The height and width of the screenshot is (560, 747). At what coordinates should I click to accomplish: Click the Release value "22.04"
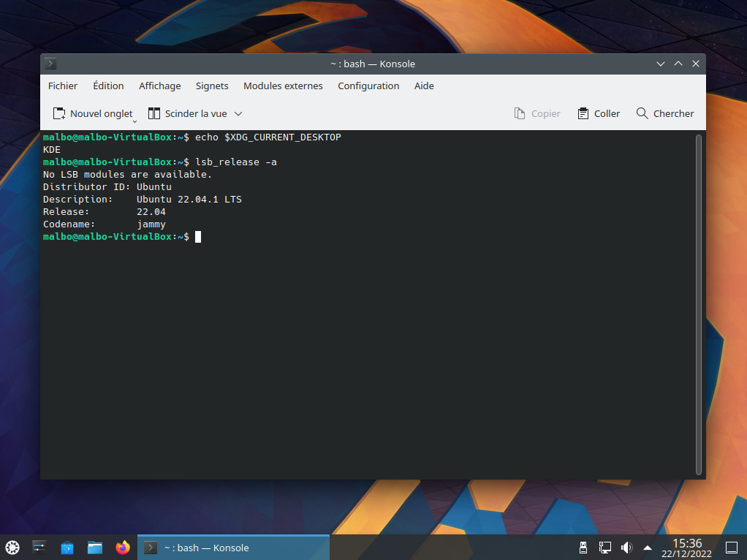151,211
